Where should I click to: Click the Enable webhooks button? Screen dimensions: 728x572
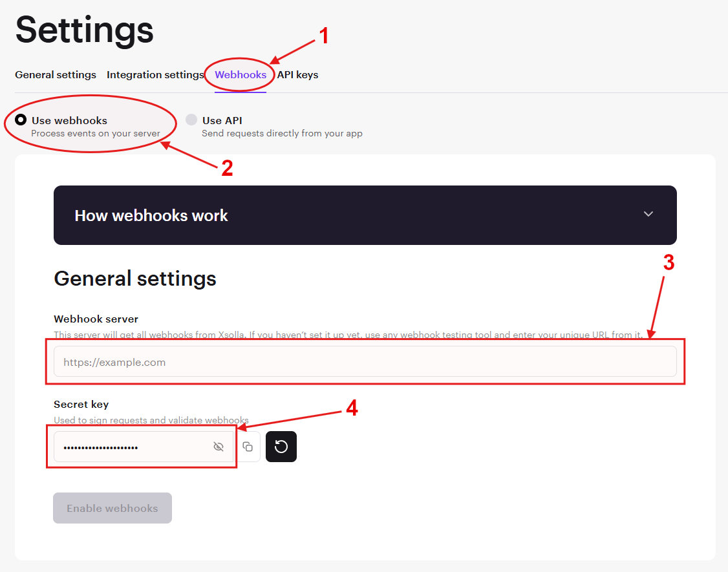coord(112,508)
